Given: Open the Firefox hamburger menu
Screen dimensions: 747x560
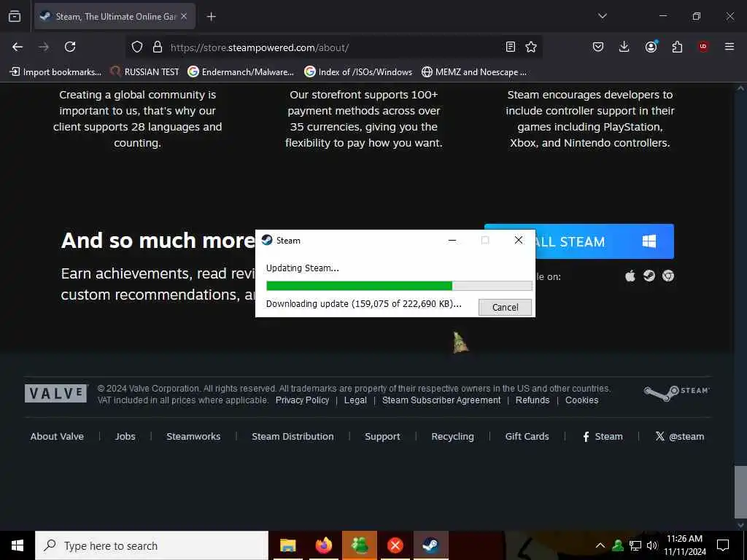Looking at the screenshot, I should click(x=729, y=47).
